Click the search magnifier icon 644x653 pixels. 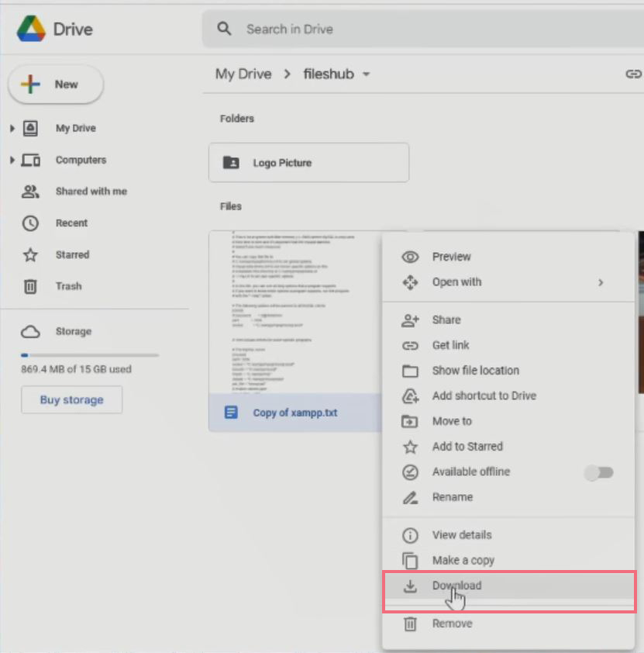click(225, 29)
